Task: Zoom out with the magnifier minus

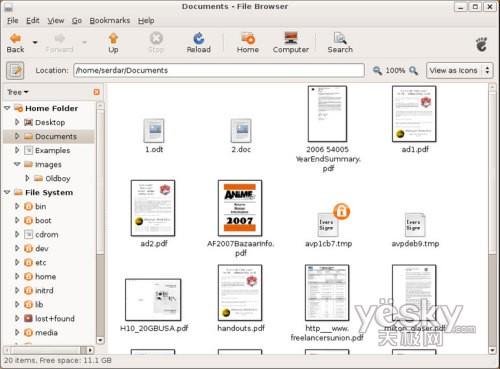Action: pyautogui.click(x=377, y=70)
